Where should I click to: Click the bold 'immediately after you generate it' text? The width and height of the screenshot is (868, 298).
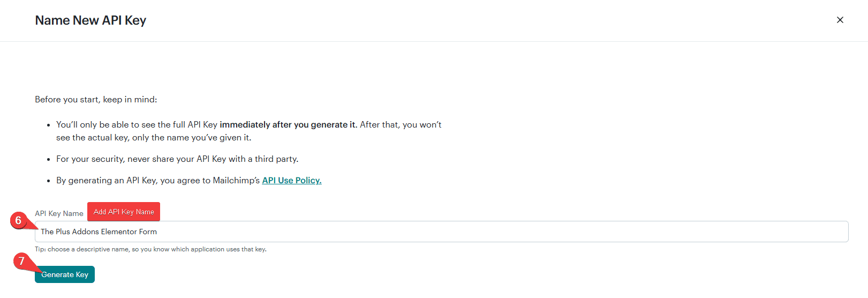288,125
